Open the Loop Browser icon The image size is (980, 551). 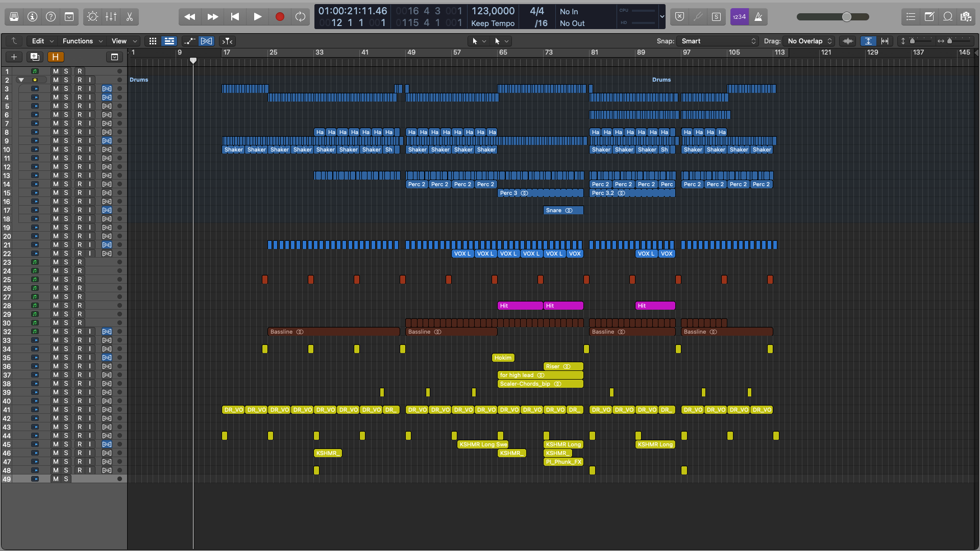(x=947, y=17)
